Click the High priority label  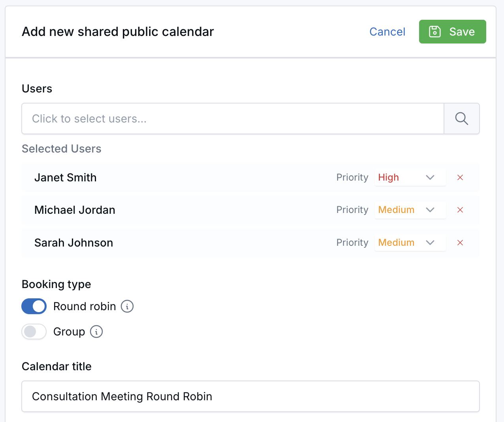point(388,177)
